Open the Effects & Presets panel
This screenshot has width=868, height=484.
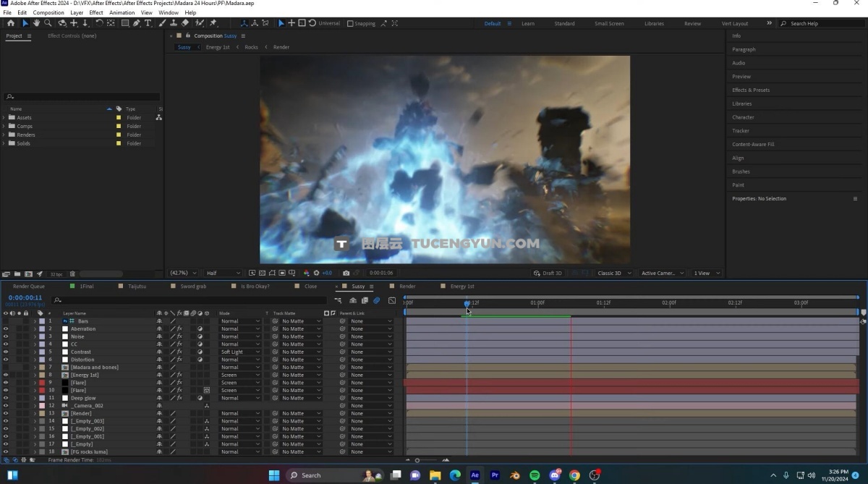point(751,90)
